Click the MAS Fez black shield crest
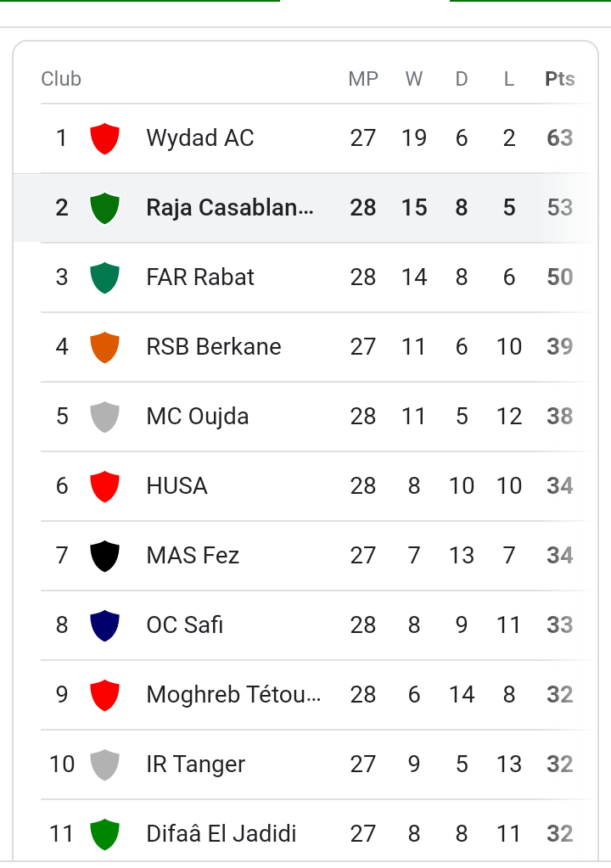 tap(104, 556)
